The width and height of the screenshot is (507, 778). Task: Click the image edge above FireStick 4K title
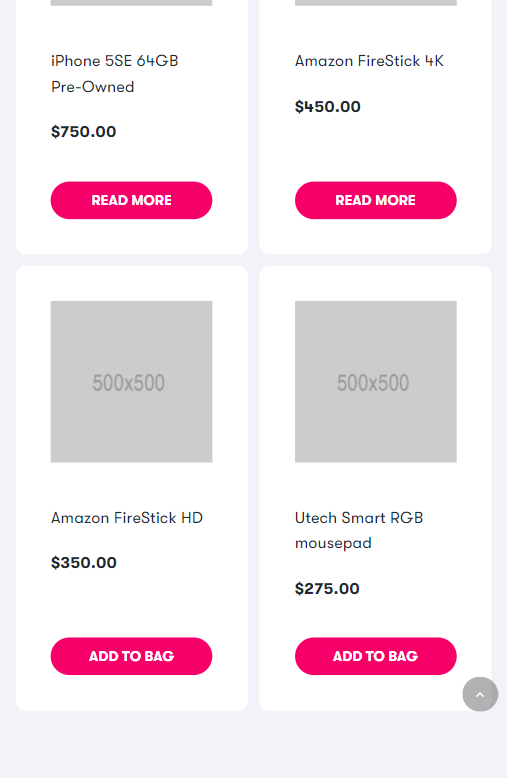[376, 2]
